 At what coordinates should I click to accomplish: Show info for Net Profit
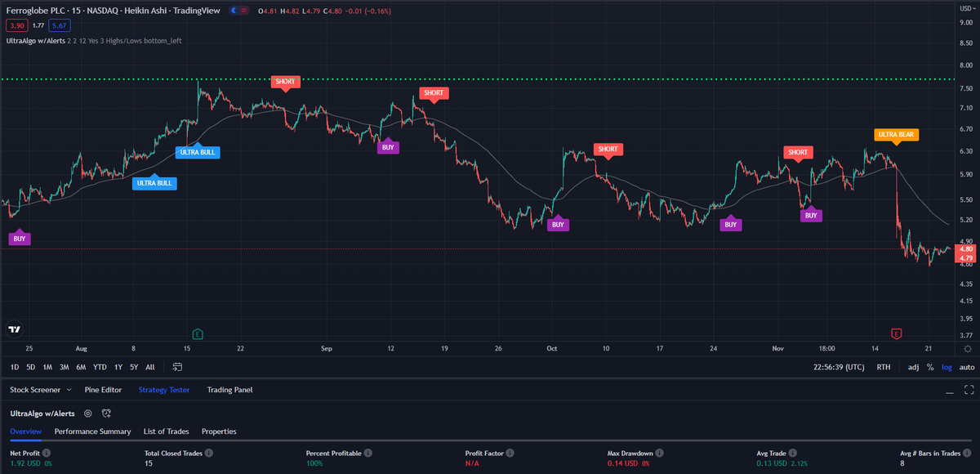(x=47, y=452)
